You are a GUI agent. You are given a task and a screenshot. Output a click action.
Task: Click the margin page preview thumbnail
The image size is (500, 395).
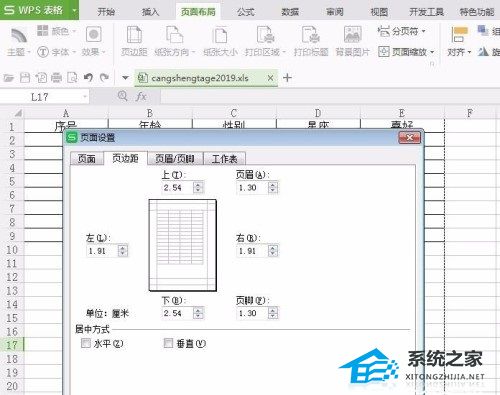click(183, 245)
